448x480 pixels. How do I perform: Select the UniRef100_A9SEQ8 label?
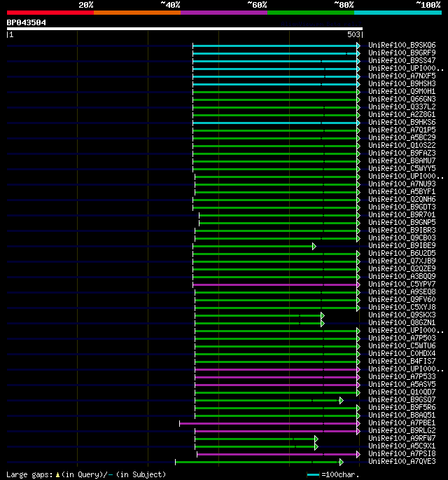click(x=402, y=292)
